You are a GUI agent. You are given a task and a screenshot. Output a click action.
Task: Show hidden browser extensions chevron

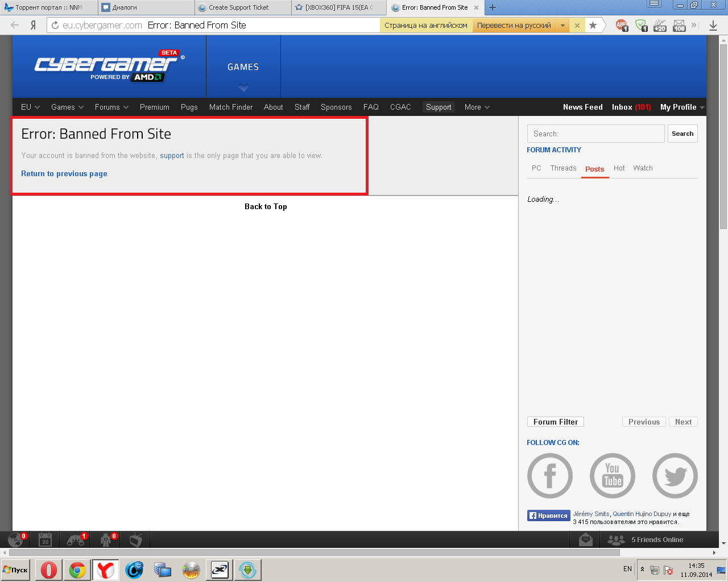pos(694,25)
